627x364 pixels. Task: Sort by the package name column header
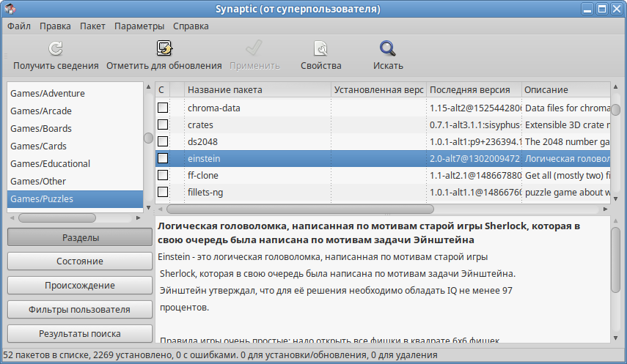point(257,90)
